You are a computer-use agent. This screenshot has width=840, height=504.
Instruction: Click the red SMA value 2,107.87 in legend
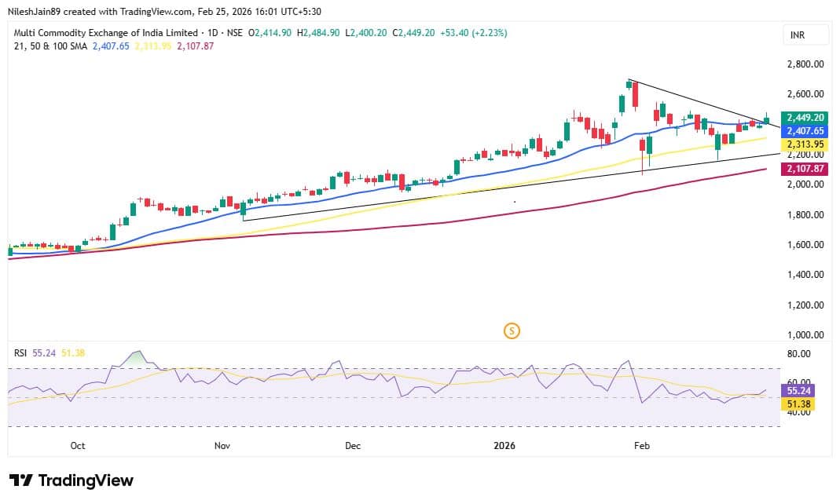pyautogui.click(x=196, y=46)
